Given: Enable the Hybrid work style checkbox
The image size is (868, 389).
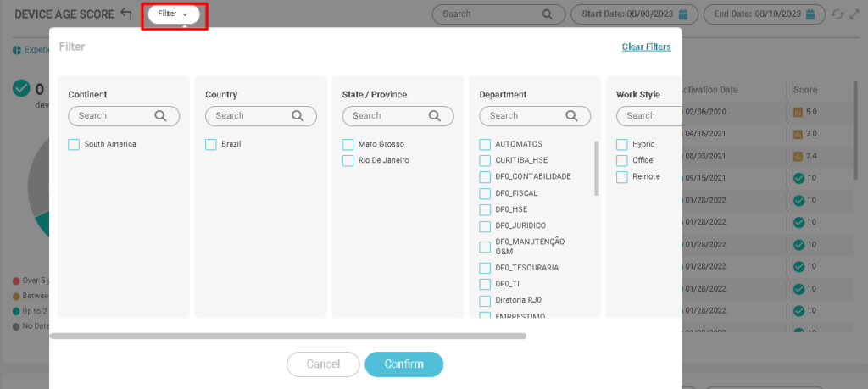Looking at the screenshot, I should (x=622, y=145).
